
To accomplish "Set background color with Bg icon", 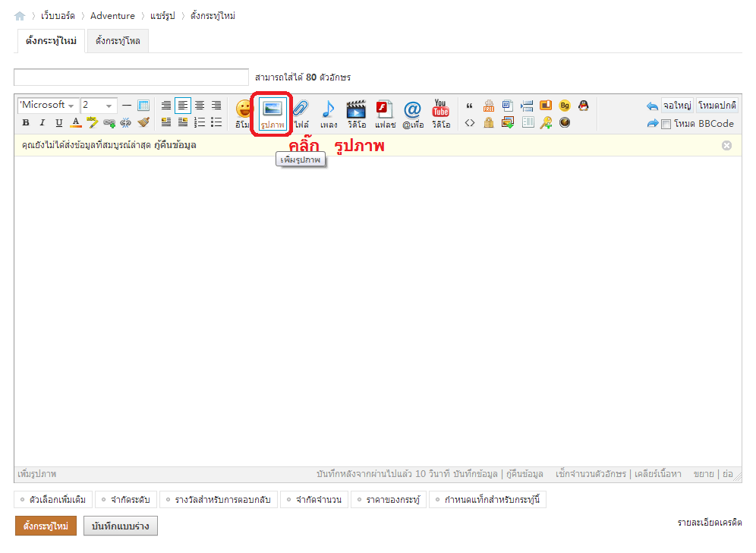I will pyautogui.click(x=565, y=105).
